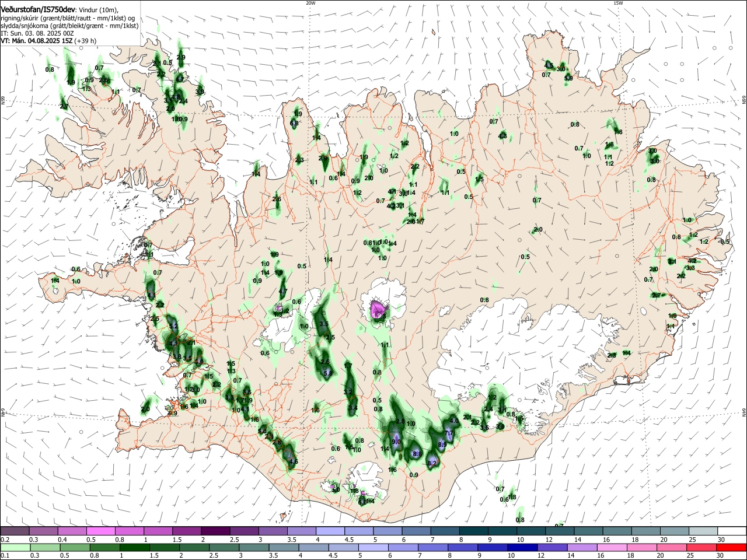Image resolution: width=747 pixels, height=560 pixels.
Task: Click the 3.4 precipitation value
Action: pyautogui.click(x=353, y=409)
